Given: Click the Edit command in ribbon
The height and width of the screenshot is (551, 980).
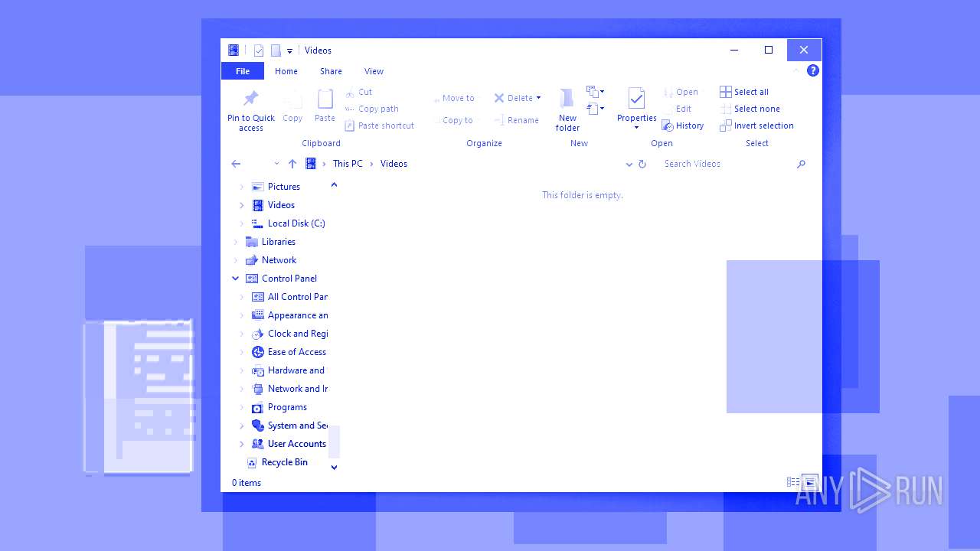Looking at the screenshot, I should point(677,109).
